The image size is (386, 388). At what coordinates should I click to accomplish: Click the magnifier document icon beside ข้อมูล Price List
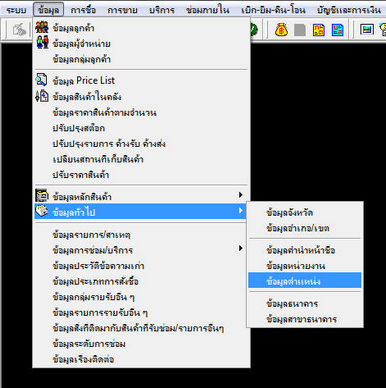[42, 80]
